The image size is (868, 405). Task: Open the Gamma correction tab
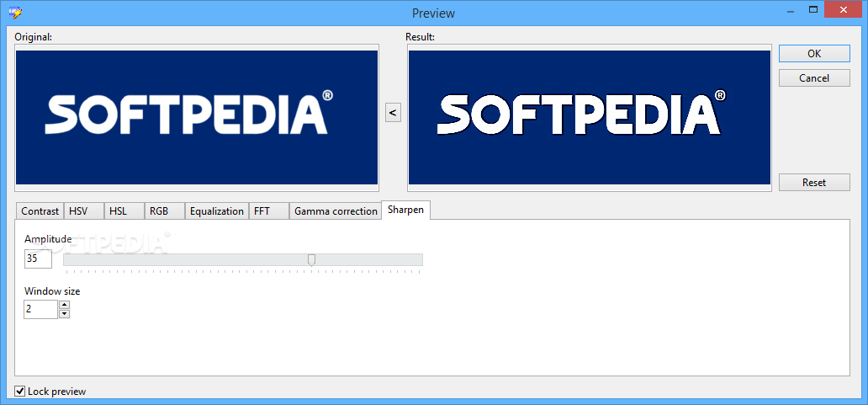(336, 211)
